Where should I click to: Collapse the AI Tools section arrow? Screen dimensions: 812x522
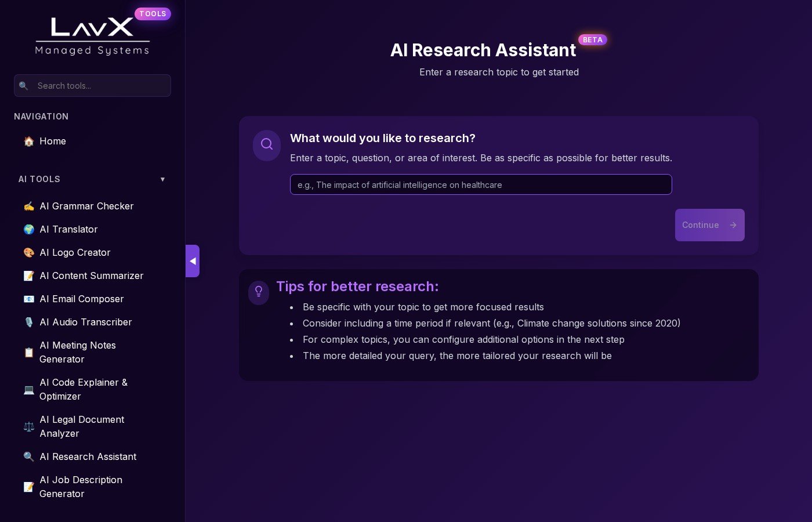pyautogui.click(x=162, y=179)
